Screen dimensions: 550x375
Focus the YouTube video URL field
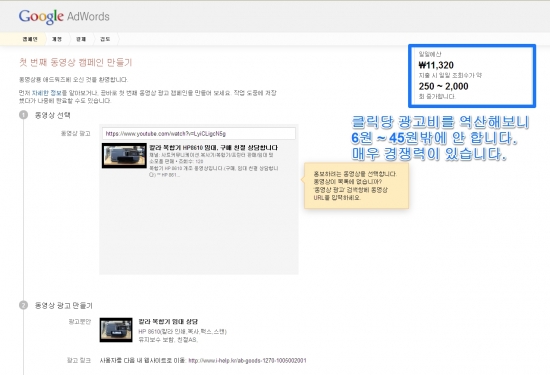click(199, 134)
